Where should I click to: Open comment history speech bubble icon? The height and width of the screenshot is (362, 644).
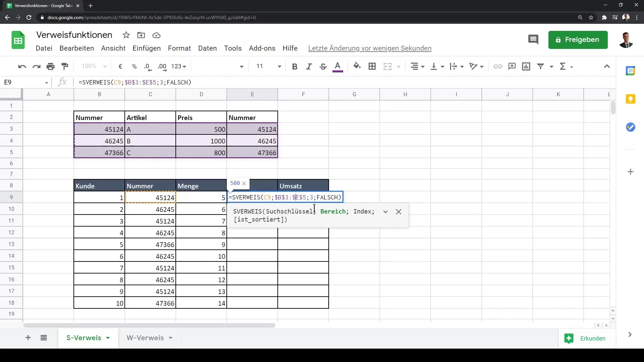click(x=533, y=40)
